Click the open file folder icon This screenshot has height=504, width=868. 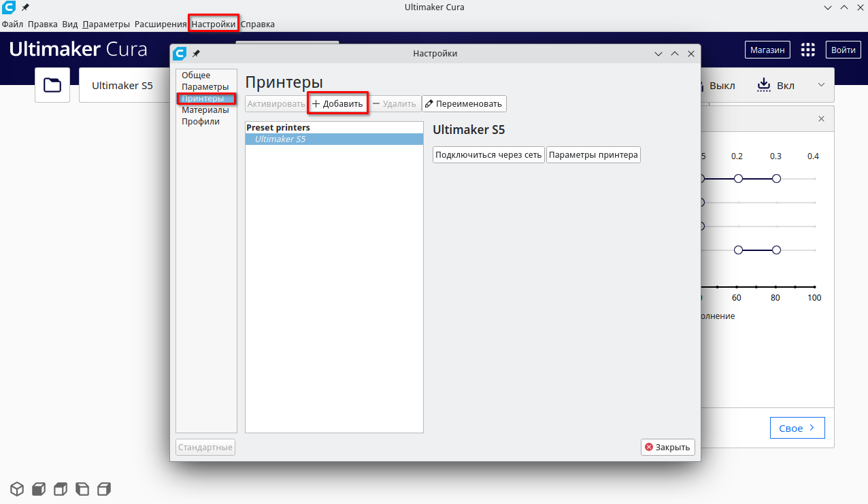(x=52, y=85)
